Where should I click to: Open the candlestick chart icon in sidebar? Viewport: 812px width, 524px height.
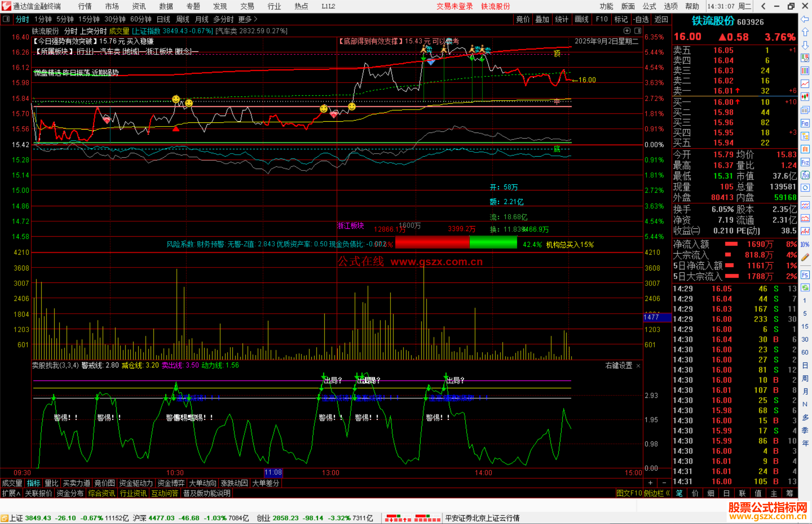[x=805, y=97]
